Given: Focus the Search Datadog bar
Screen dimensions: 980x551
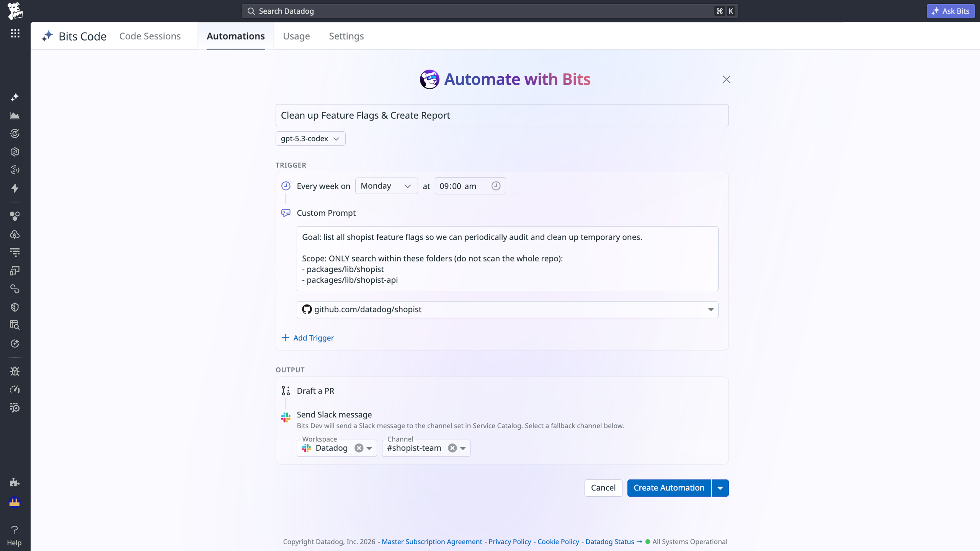Looking at the screenshot, I should [490, 11].
